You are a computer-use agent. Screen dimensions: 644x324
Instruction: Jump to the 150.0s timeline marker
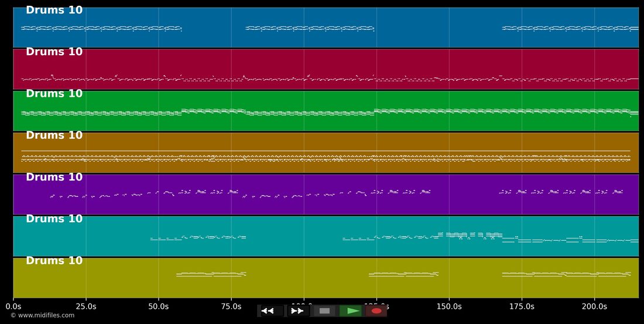(449, 306)
